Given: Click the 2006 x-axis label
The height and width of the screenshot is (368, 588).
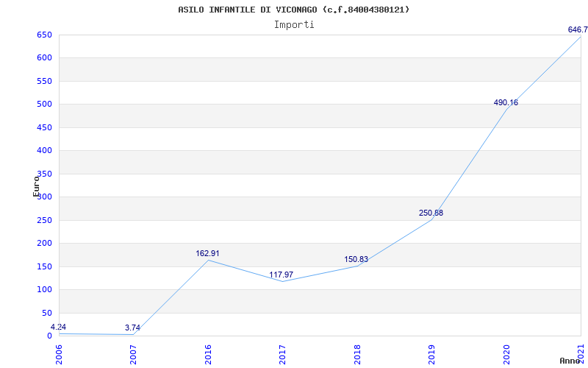Looking at the screenshot, I should (59, 355).
